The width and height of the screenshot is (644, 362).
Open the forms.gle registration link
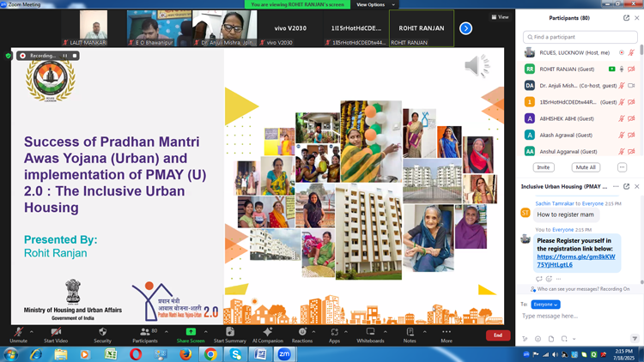(x=576, y=261)
